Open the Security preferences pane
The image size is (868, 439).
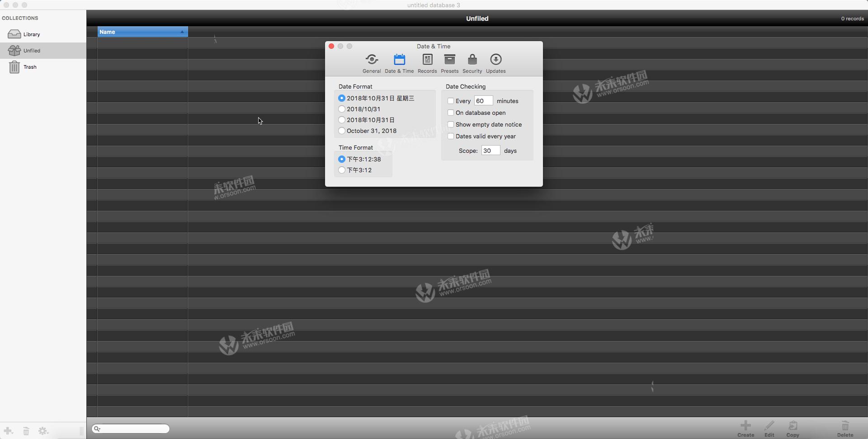(472, 62)
